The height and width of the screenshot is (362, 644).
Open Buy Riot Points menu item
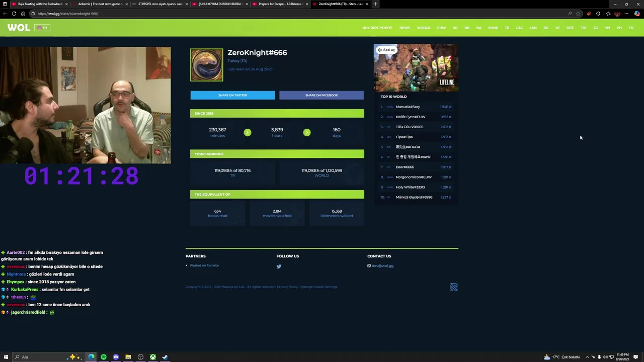click(377, 28)
